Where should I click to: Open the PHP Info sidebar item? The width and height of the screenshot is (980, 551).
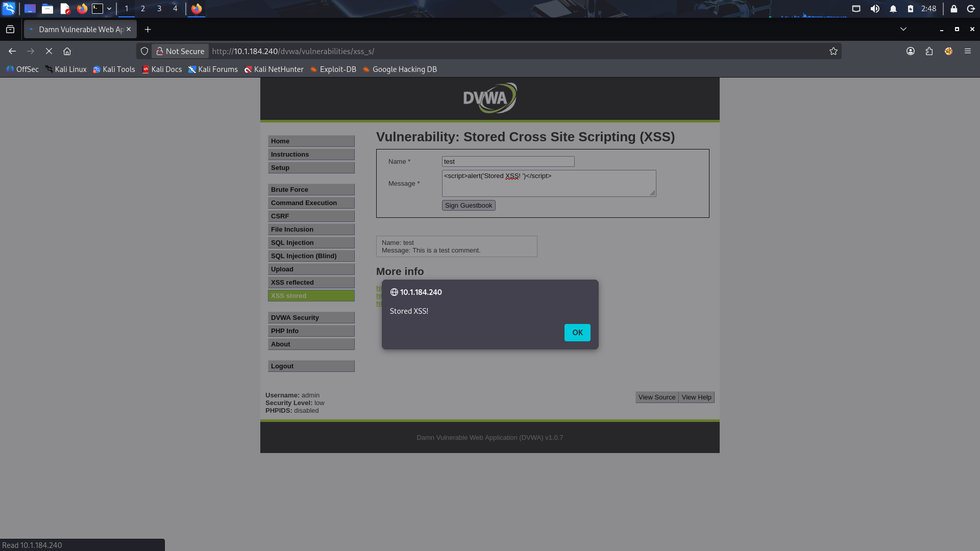[x=311, y=331]
